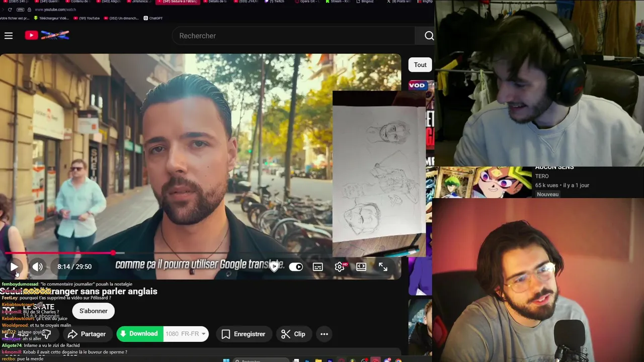Viewport: 644px width, 362px height.
Task: Focus the www.youtube.com/watch address bar
Action: (x=55, y=10)
